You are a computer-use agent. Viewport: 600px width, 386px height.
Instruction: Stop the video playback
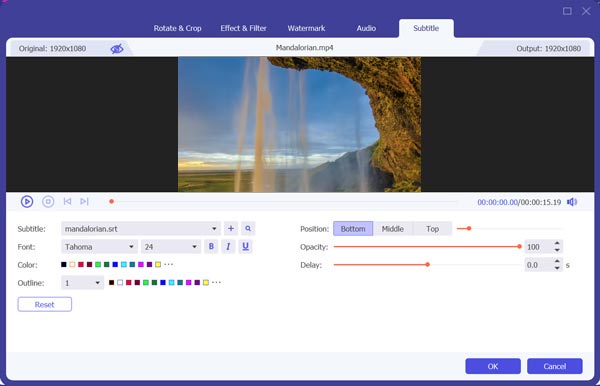(x=48, y=202)
